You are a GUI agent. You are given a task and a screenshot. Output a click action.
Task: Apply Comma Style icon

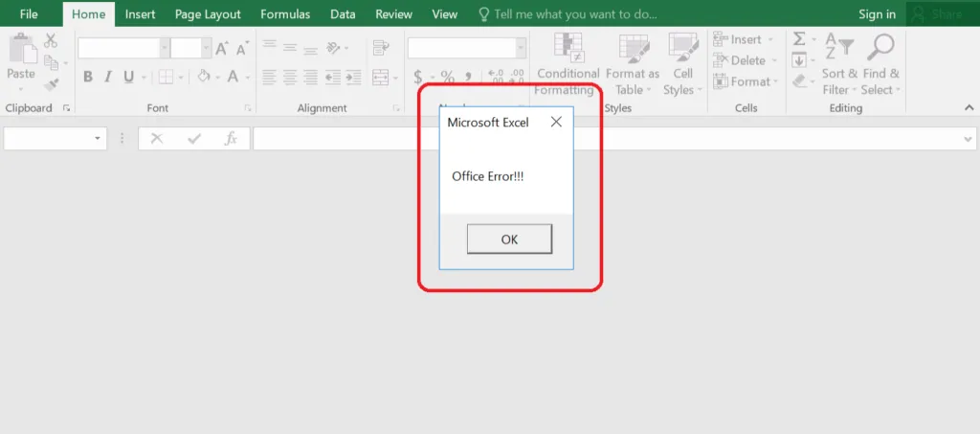pyautogui.click(x=467, y=77)
